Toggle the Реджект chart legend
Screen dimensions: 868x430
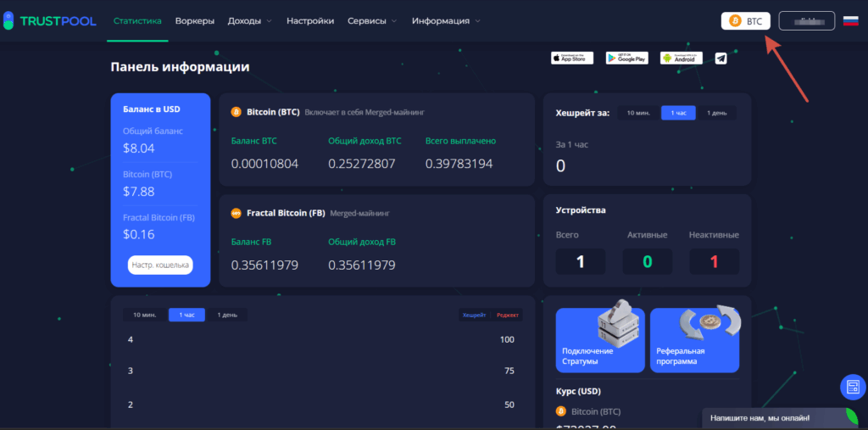508,315
